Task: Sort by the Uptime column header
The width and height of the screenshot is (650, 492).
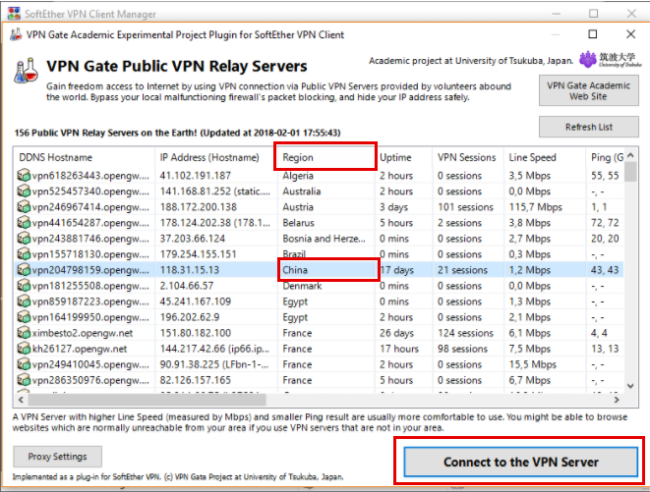Action: (x=403, y=158)
